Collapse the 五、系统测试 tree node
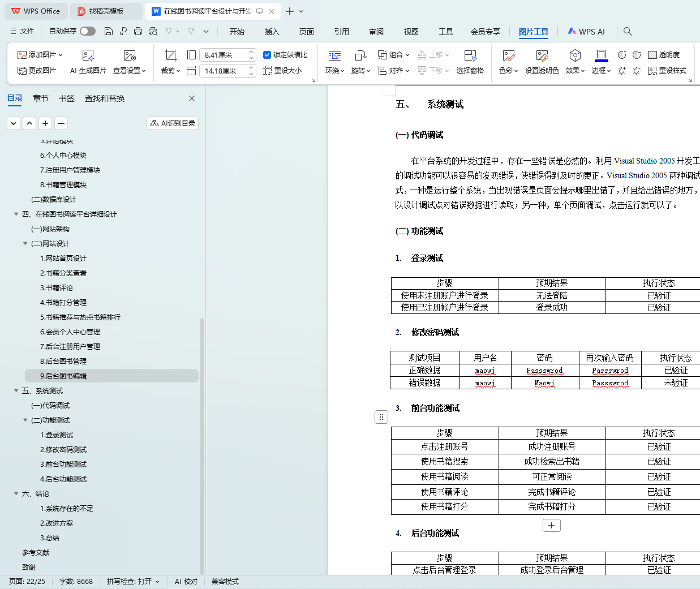Image resolution: width=700 pixels, height=589 pixels. tap(16, 390)
